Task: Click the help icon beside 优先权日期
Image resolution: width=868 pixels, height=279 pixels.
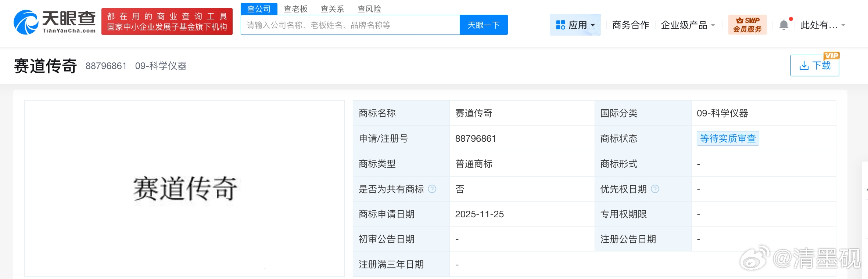Action: pos(655,189)
